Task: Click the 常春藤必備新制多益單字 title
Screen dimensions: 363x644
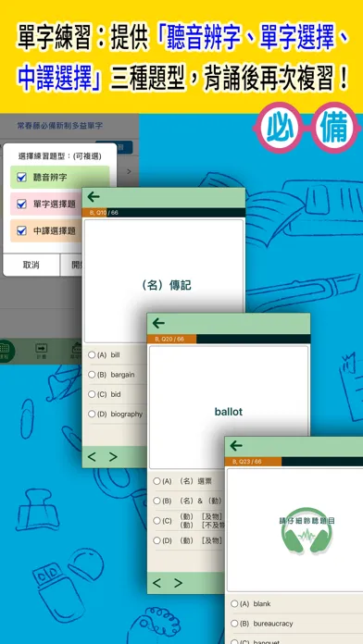Action: (x=60, y=126)
